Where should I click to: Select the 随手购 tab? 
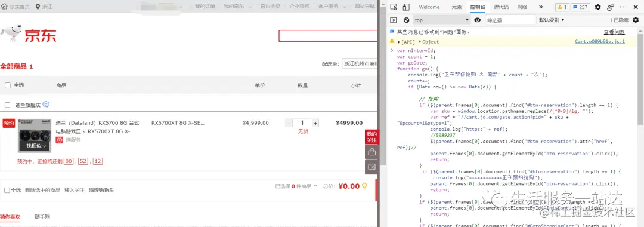coord(42,217)
